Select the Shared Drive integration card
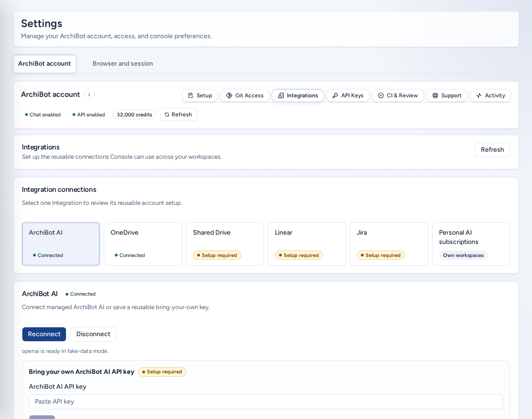532x419 pixels. tap(225, 244)
